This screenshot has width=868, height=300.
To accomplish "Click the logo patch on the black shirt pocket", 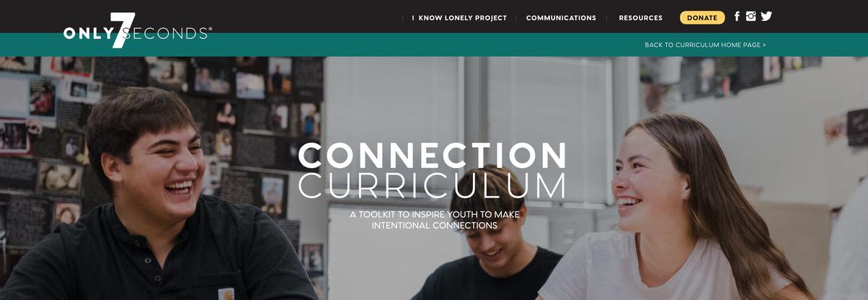I will pos(224,293).
